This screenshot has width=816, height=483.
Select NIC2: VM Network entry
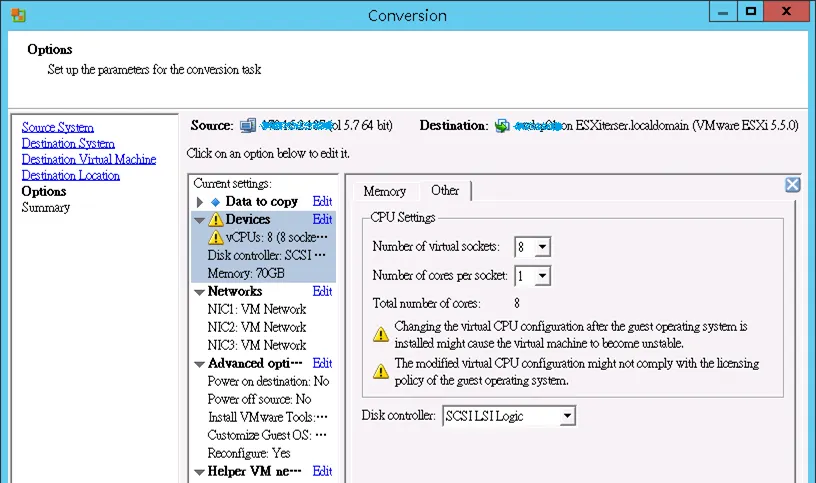(257, 328)
